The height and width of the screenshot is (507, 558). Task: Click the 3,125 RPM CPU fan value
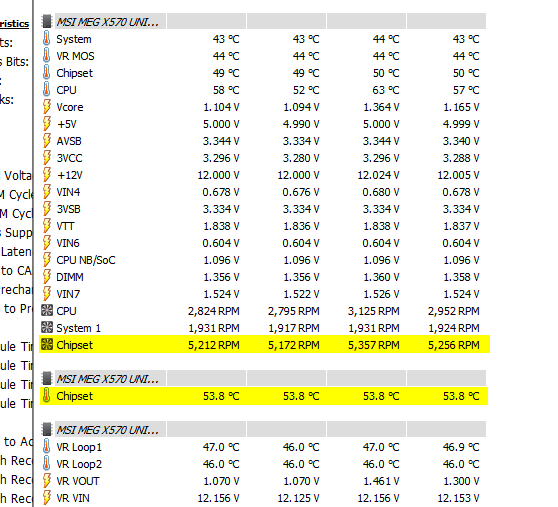coord(374,311)
